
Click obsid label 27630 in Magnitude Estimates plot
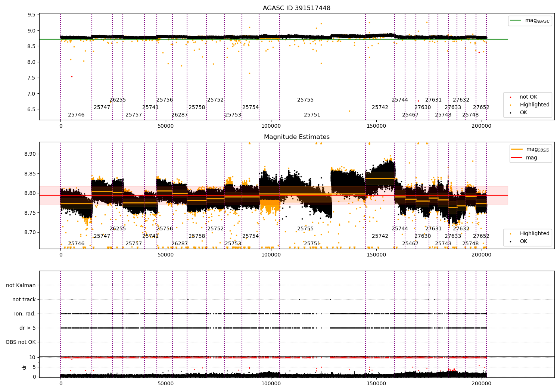pyautogui.click(x=423, y=236)
